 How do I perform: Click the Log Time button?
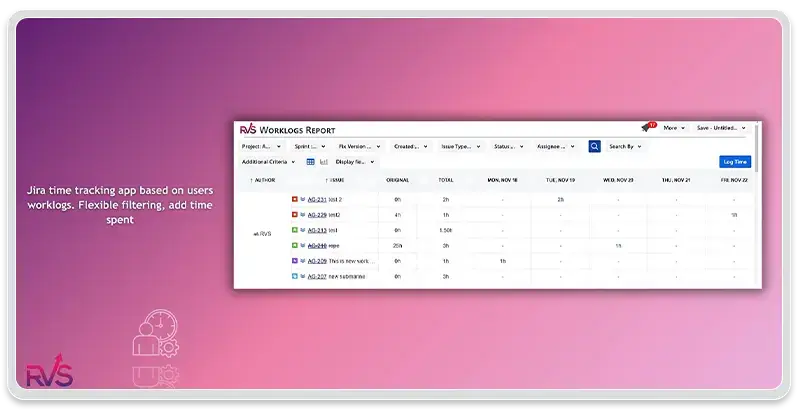pyautogui.click(x=735, y=162)
